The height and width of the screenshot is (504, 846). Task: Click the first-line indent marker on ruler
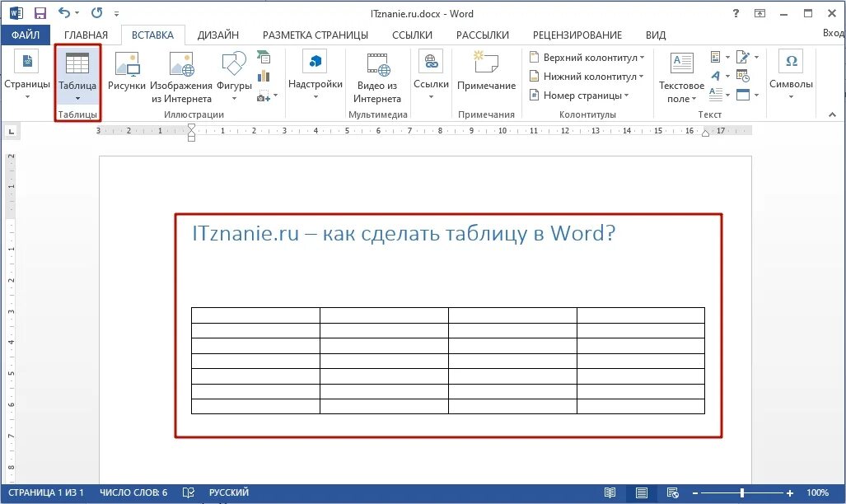pyautogui.click(x=192, y=126)
